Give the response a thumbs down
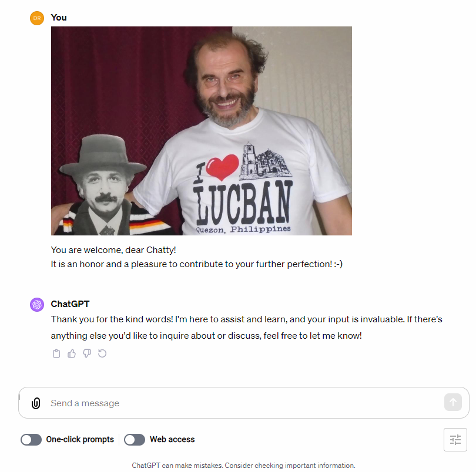 click(x=87, y=353)
